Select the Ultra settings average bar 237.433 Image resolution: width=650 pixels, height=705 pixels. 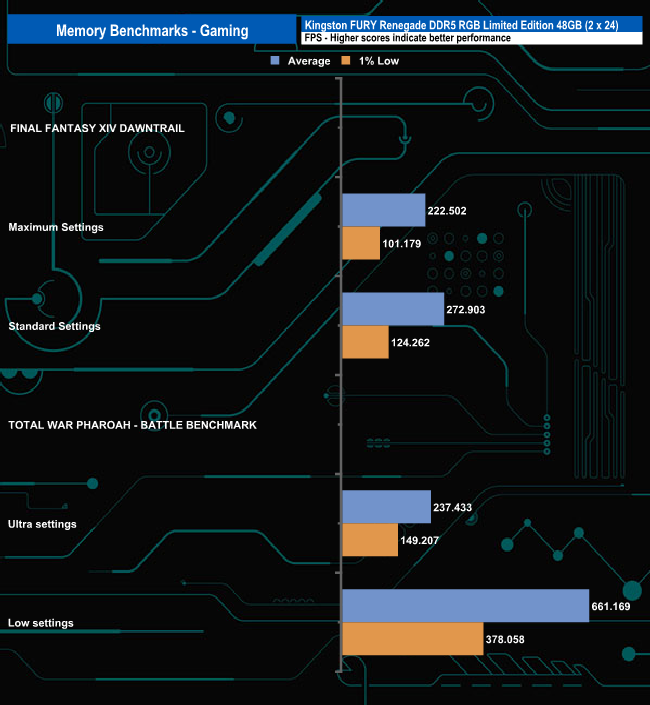tap(387, 507)
